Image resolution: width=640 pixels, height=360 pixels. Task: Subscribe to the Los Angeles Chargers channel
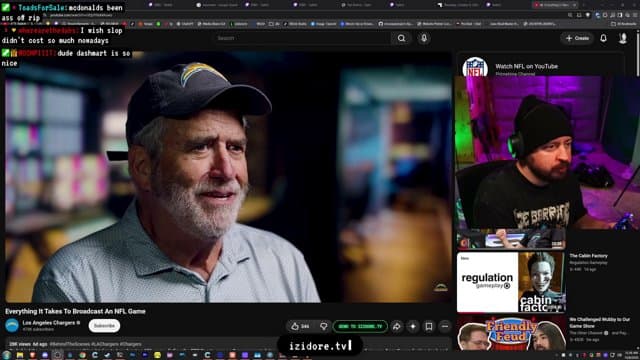tap(104, 326)
